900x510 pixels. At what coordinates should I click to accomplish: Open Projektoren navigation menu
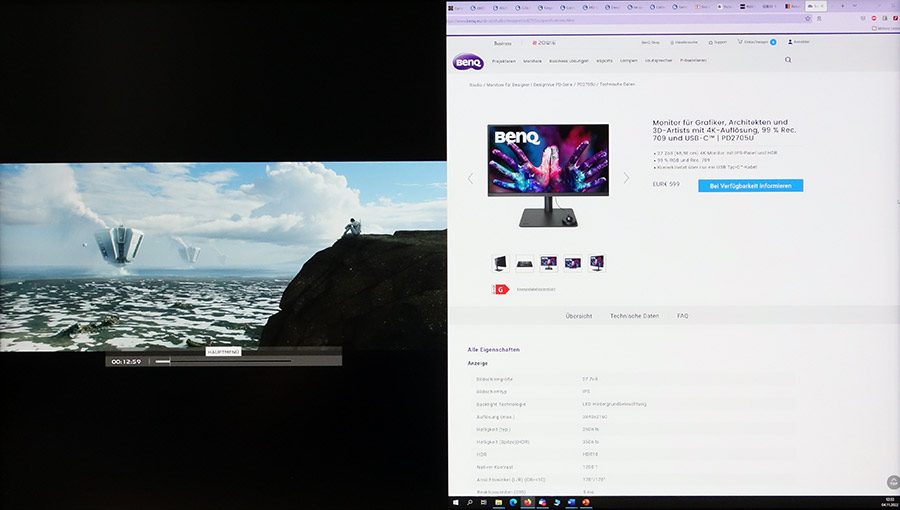pos(503,61)
